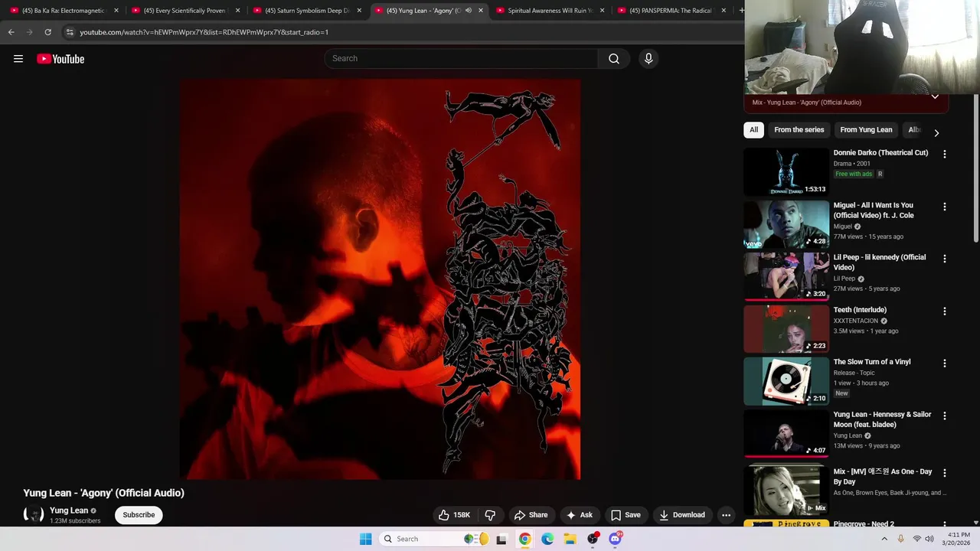The image size is (980, 551).
Task: Open Pinegrove Need 2 video
Action: point(864,524)
